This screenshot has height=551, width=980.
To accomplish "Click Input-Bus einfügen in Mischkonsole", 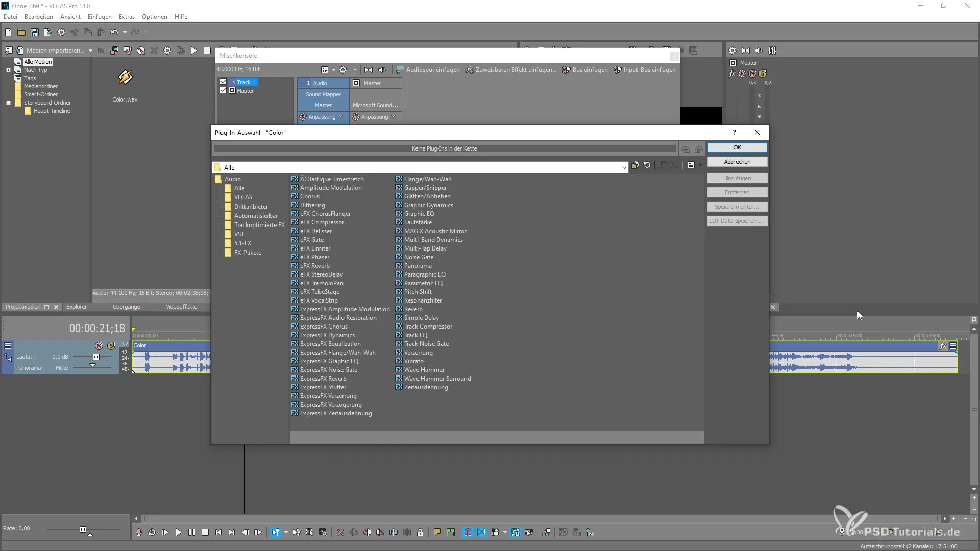I will [x=644, y=70].
